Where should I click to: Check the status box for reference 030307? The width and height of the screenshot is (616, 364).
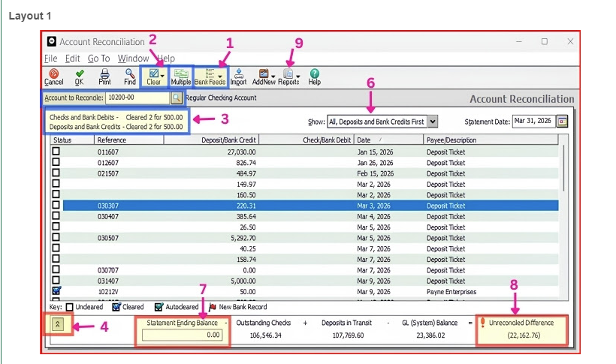pos(56,205)
